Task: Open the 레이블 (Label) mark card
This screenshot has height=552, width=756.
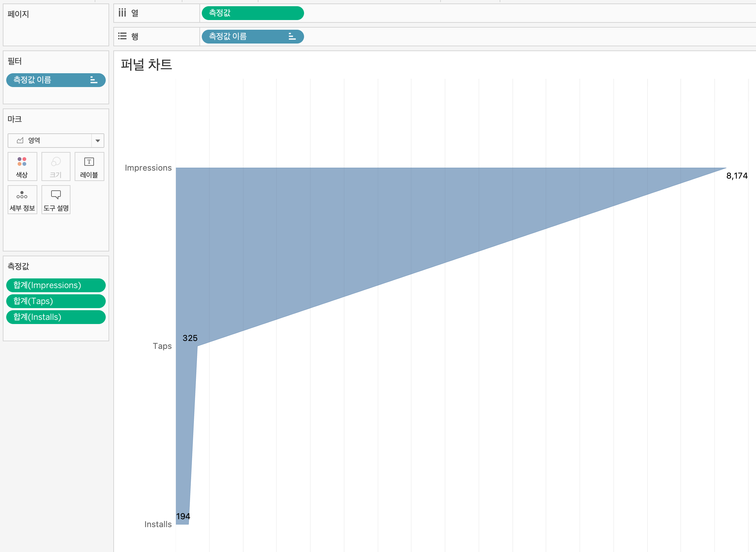Action: pyautogui.click(x=89, y=166)
